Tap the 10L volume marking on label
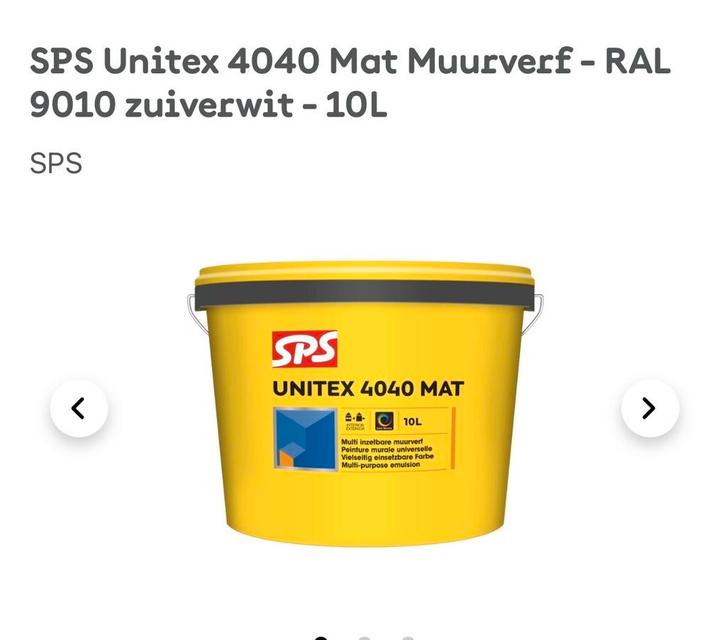 click(412, 421)
